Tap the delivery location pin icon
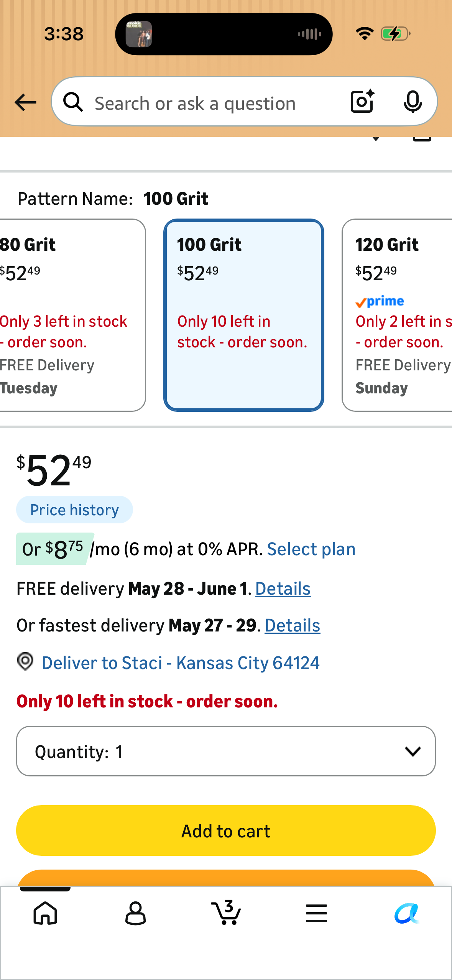Viewport: 452px width, 980px height. pos(25,661)
